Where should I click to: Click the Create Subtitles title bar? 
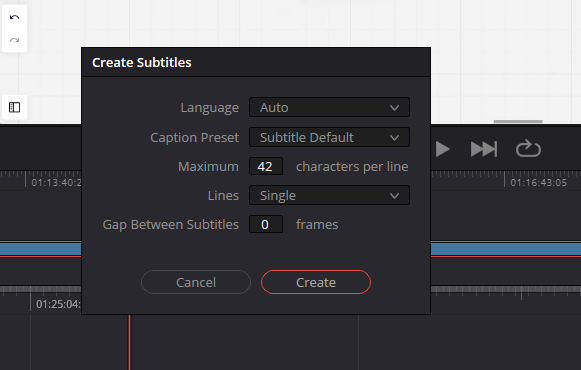(x=256, y=63)
